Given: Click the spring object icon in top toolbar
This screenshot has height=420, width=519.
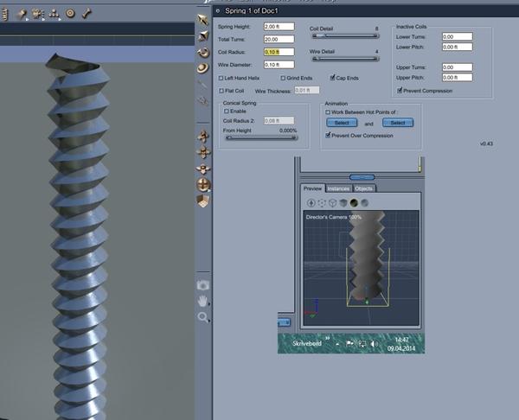Looking at the screenshot, I should (x=4, y=14).
